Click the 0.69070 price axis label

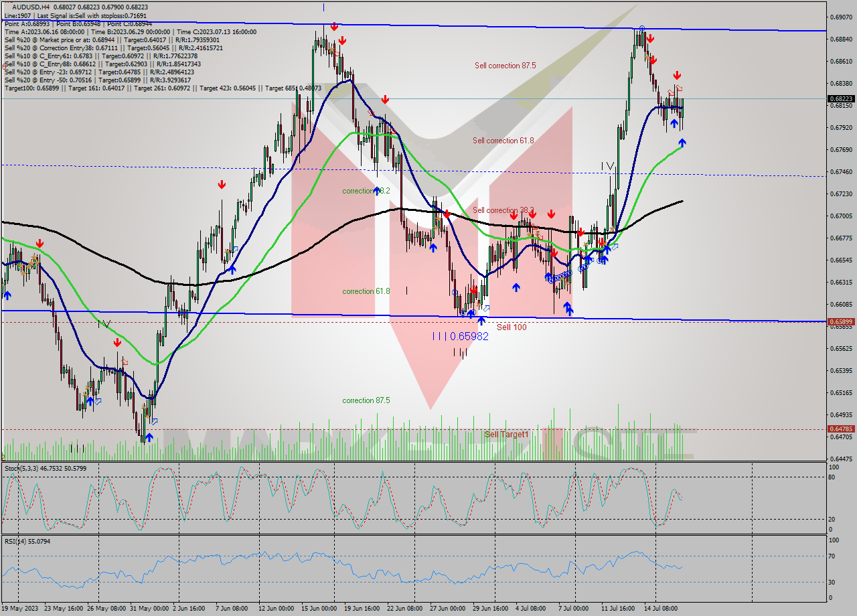coord(841,17)
